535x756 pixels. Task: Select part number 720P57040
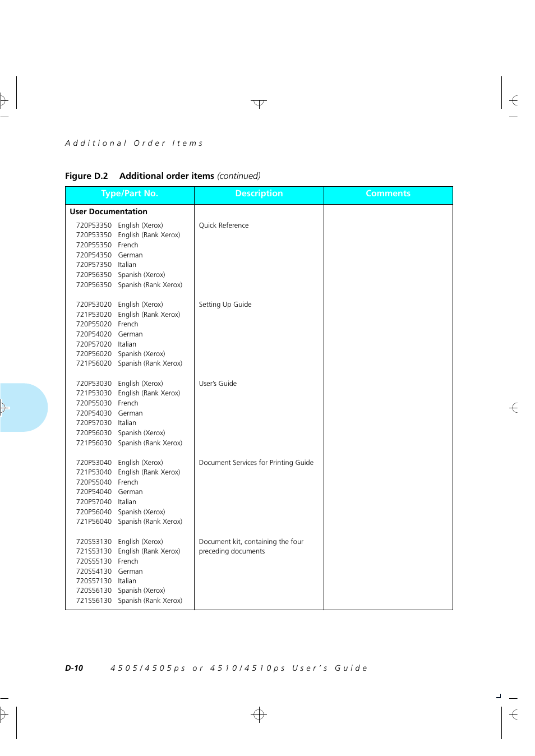(94, 502)
